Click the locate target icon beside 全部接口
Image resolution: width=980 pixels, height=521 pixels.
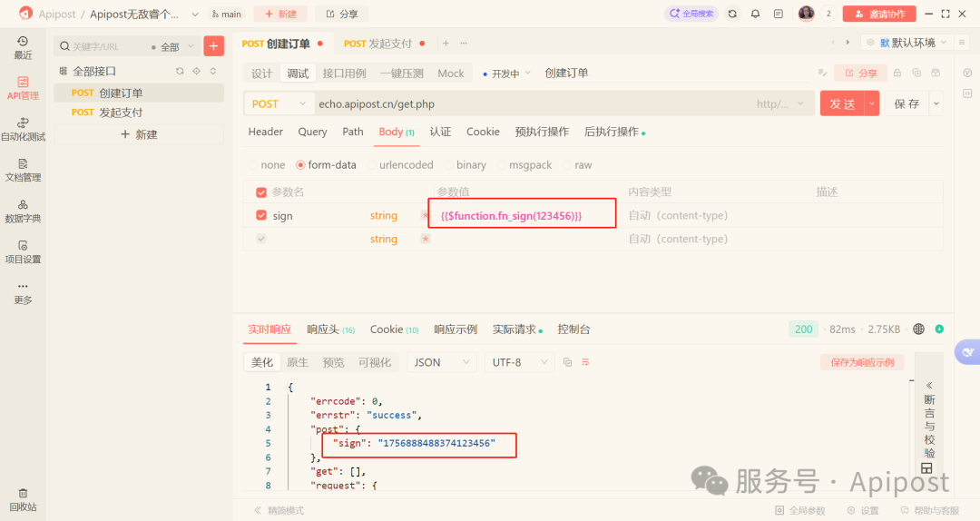[x=196, y=72]
